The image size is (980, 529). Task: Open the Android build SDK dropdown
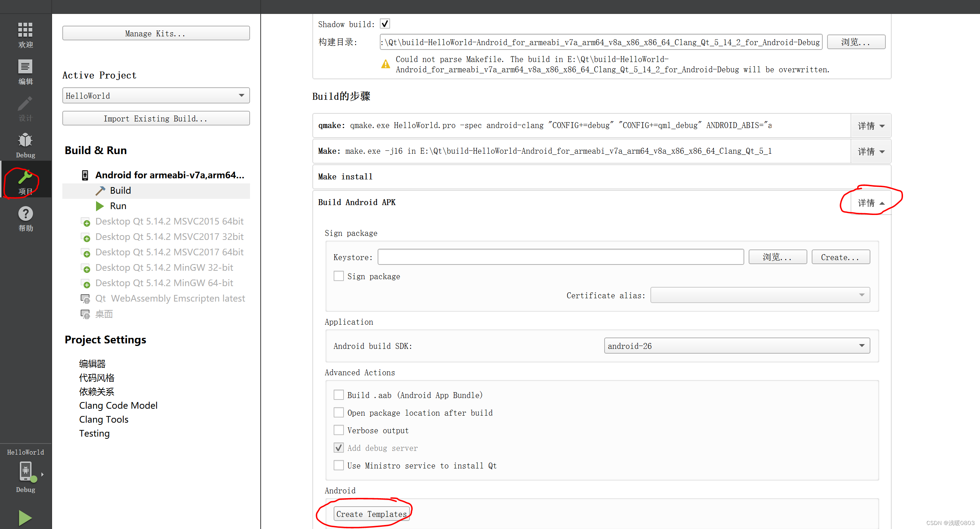pos(737,346)
